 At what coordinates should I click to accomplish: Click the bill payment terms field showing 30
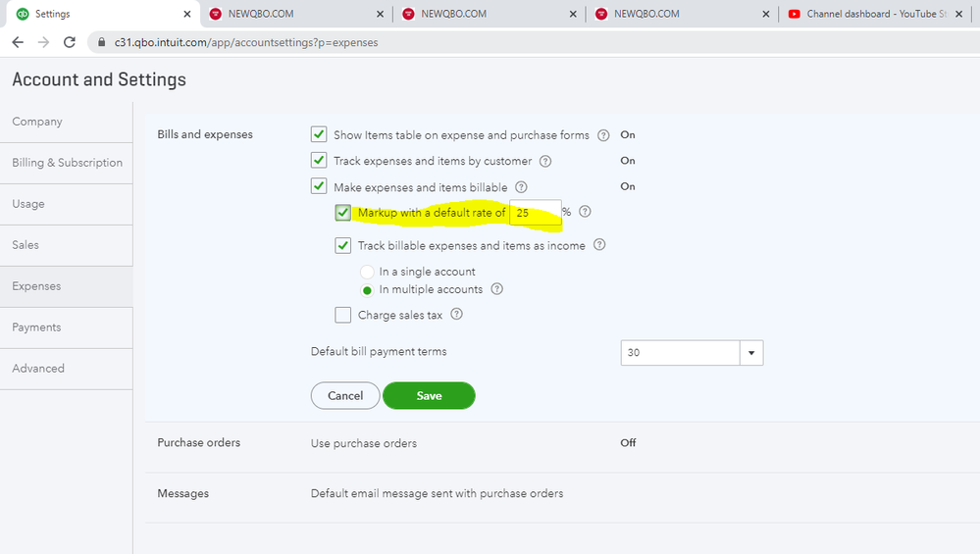pyautogui.click(x=680, y=353)
